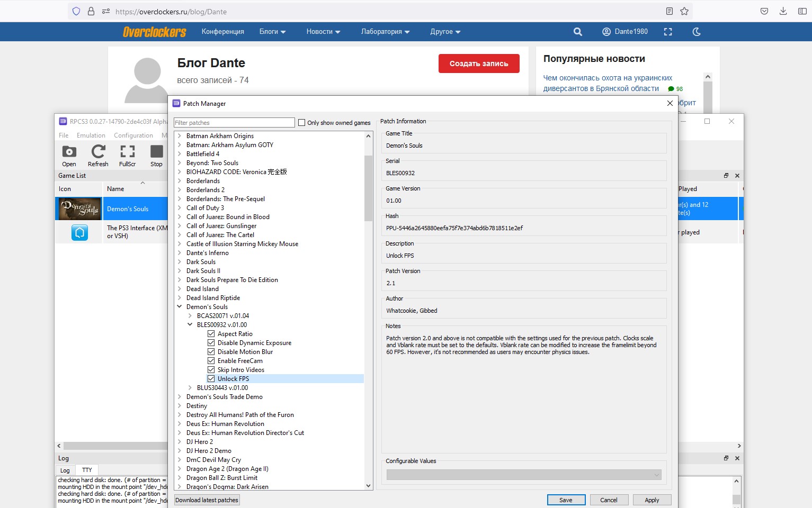Switch to the TTY tab
The width and height of the screenshot is (812, 508).
click(x=87, y=470)
